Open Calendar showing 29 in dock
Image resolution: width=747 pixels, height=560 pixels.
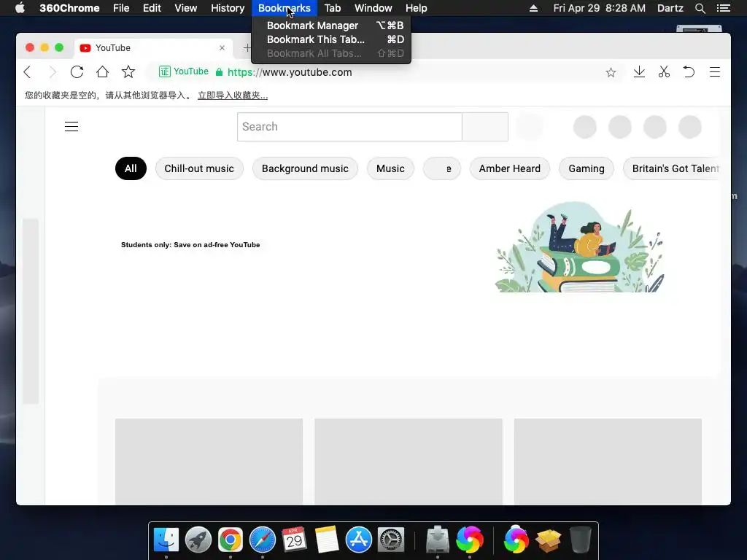[294, 540]
